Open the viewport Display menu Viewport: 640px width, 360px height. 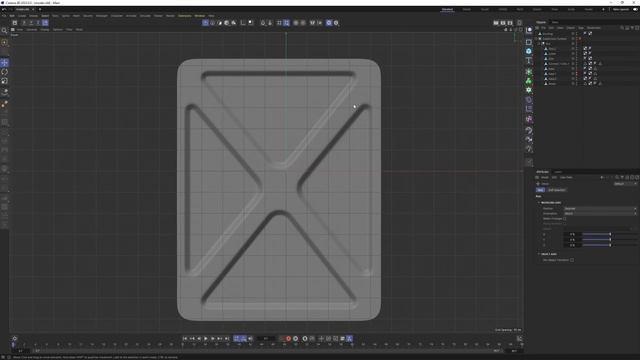point(44,29)
